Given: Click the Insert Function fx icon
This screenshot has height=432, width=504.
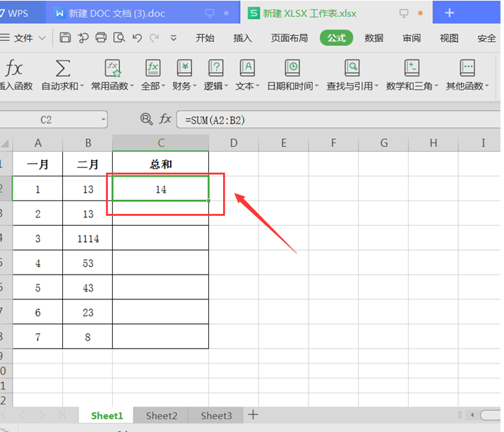Looking at the screenshot, I should click(x=14, y=68).
